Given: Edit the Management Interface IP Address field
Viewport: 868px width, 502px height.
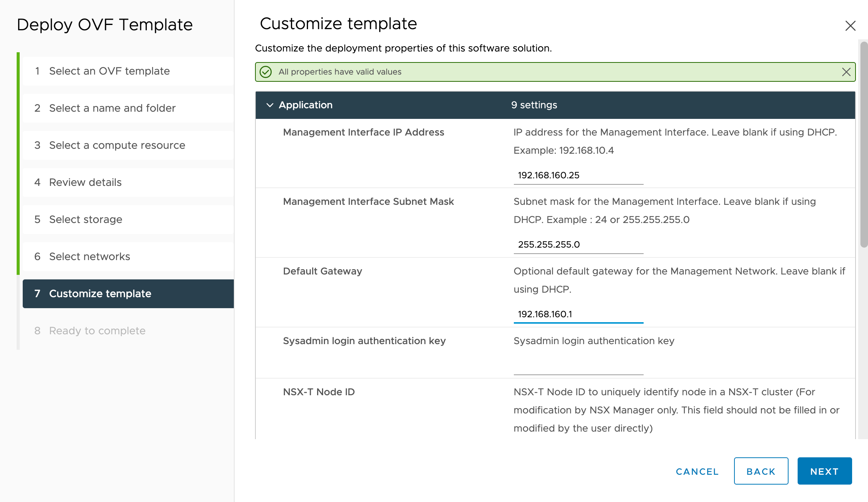Looking at the screenshot, I should [x=578, y=175].
